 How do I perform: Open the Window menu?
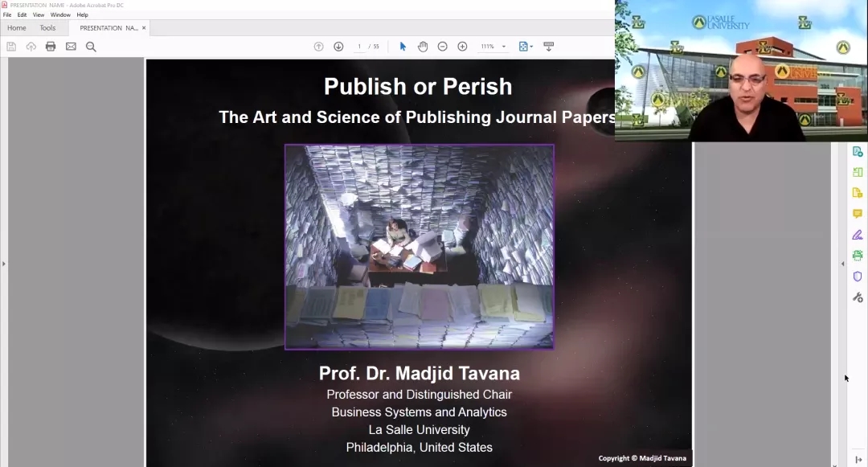[x=60, y=15]
